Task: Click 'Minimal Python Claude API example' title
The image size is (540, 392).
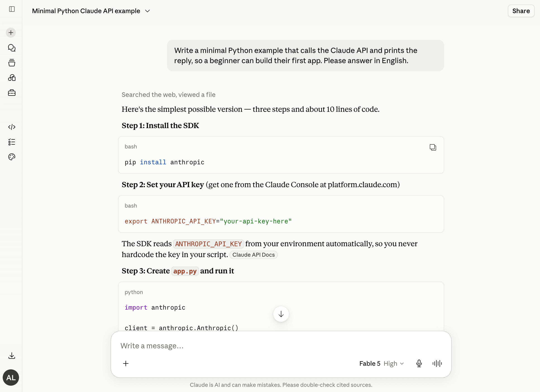Action: click(86, 11)
